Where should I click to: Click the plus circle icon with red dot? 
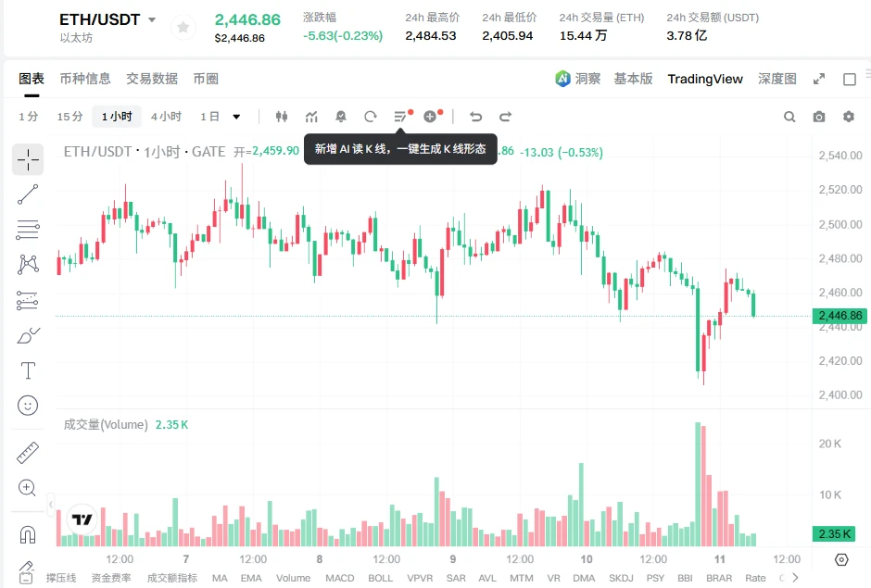click(x=430, y=117)
